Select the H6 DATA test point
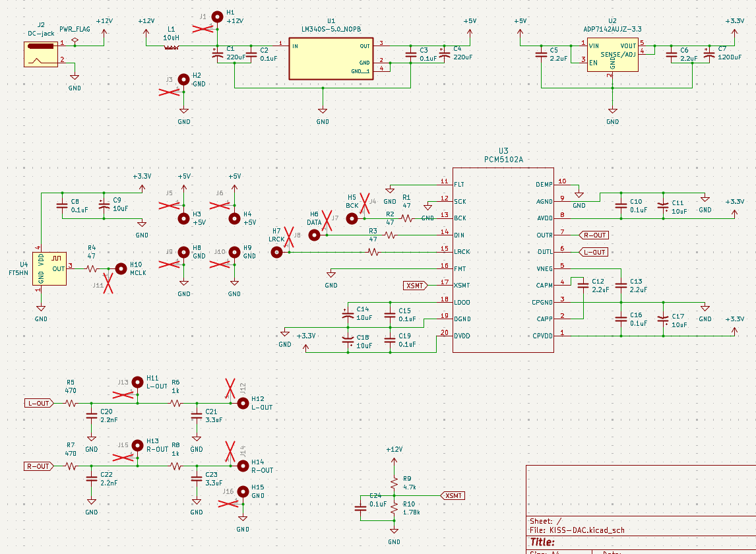 click(314, 235)
